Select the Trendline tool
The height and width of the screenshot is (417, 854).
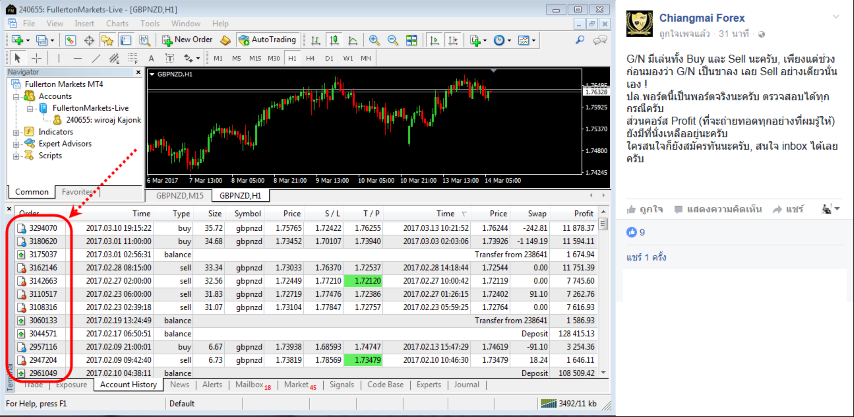pyautogui.click(x=96, y=58)
